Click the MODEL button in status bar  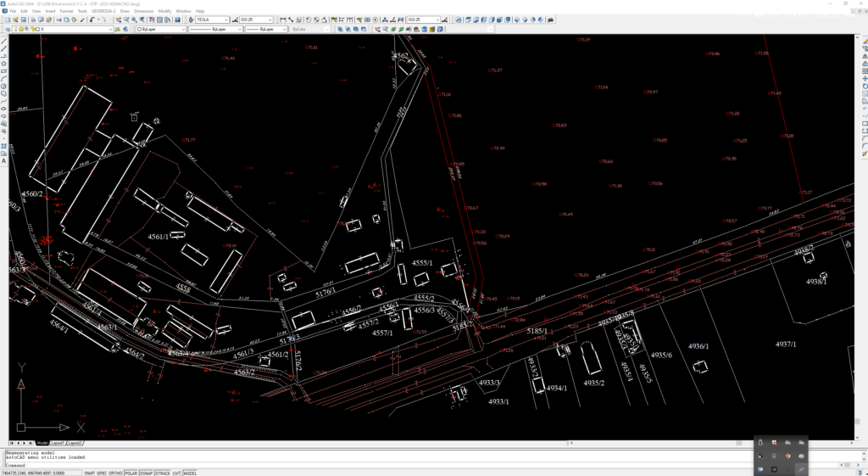click(x=190, y=473)
